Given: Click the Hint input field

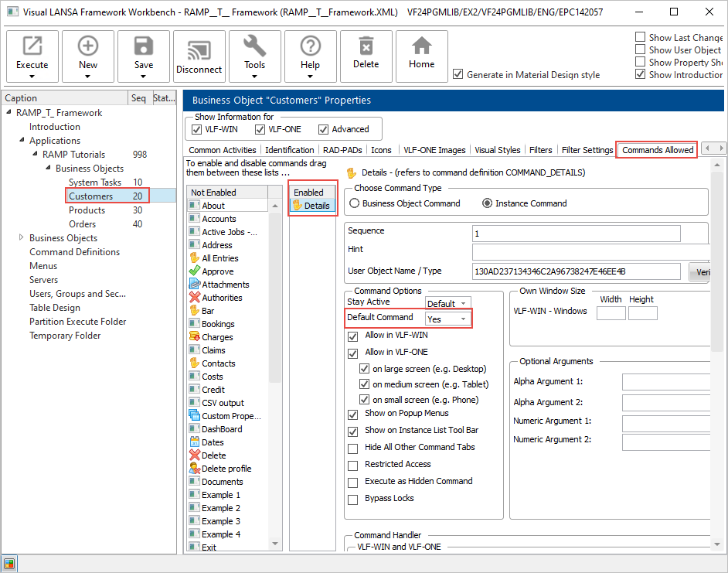Looking at the screenshot, I should [576, 251].
